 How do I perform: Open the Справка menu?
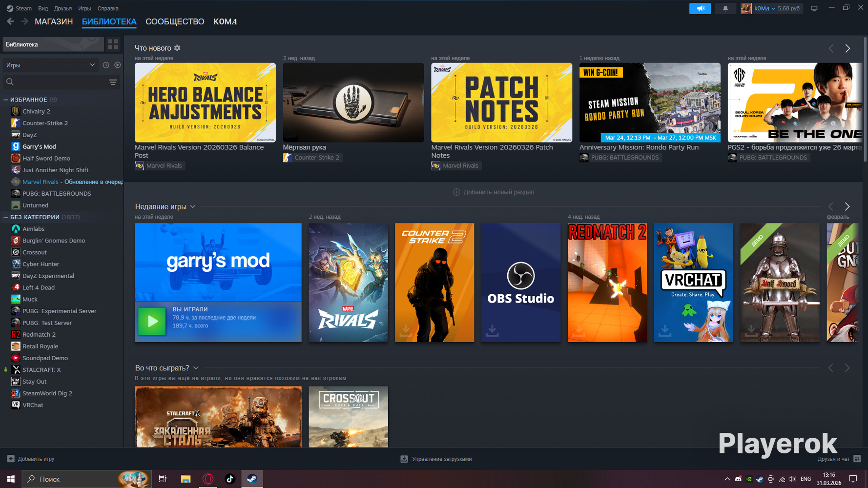click(x=108, y=8)
